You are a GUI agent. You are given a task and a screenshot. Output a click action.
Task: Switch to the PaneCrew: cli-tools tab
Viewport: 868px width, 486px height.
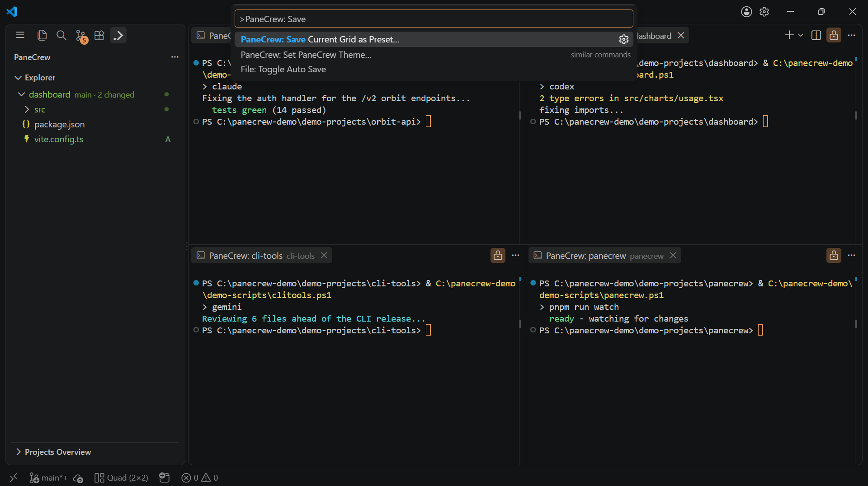[262, 256]
